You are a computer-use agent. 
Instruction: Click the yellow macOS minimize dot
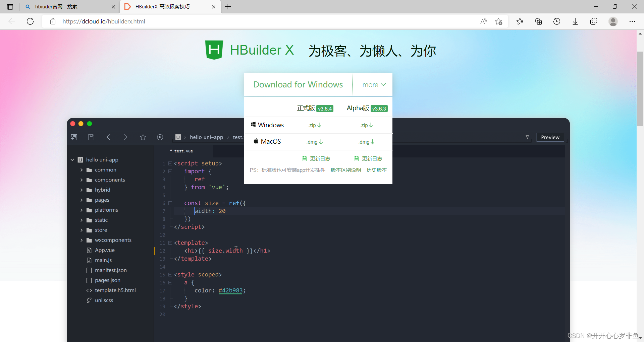pyautogui.click(x=81, y=124)
